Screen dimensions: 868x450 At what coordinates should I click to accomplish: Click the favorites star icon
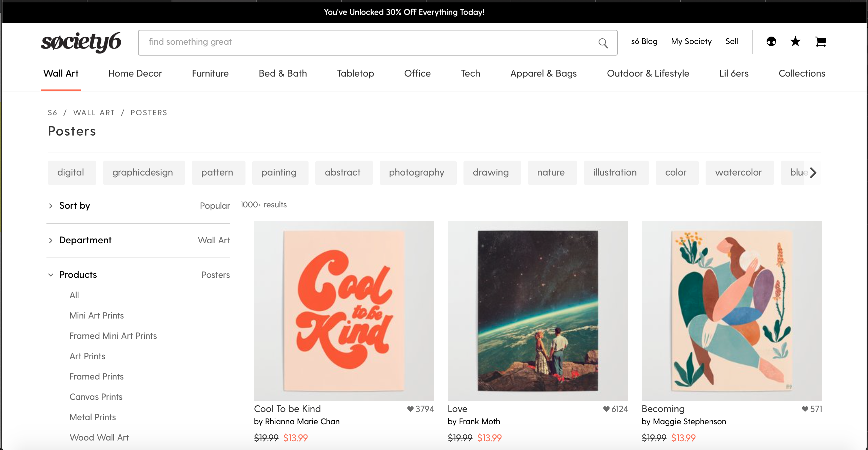[795, 41]
